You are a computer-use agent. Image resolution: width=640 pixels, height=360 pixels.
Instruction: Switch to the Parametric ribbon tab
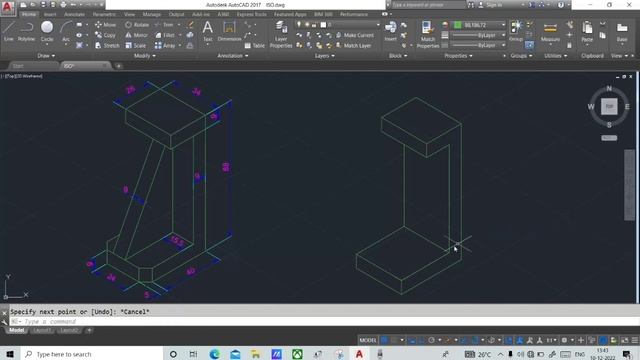tap(104, 14)
